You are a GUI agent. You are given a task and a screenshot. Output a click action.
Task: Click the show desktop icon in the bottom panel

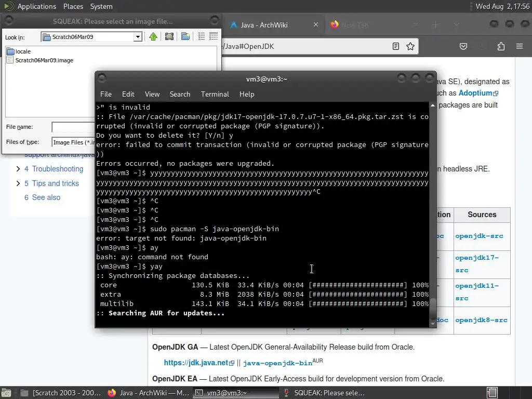[x=6, y=393]
